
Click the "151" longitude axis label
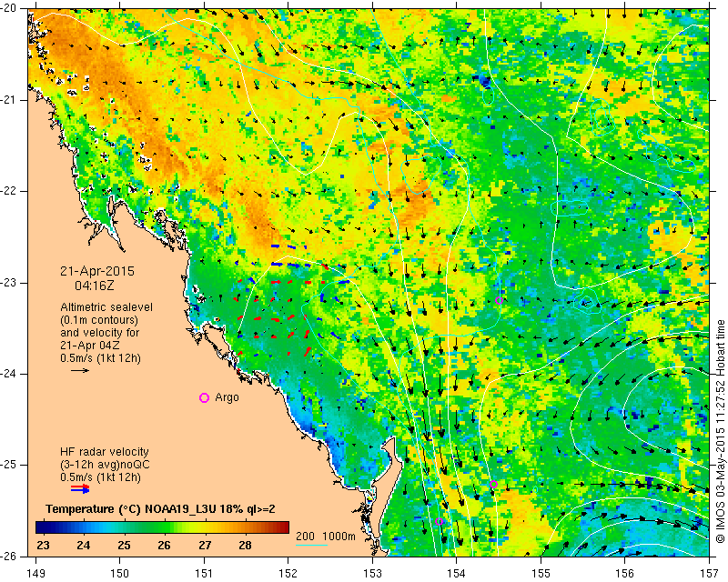tap(204, 573)
